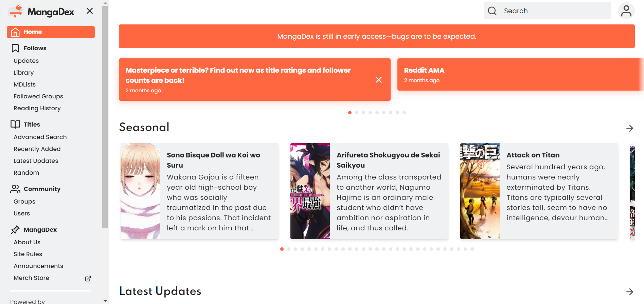This screenshot has height=304, width=644.
Task: Click the Titles book icon
Action: pos(15,125)
